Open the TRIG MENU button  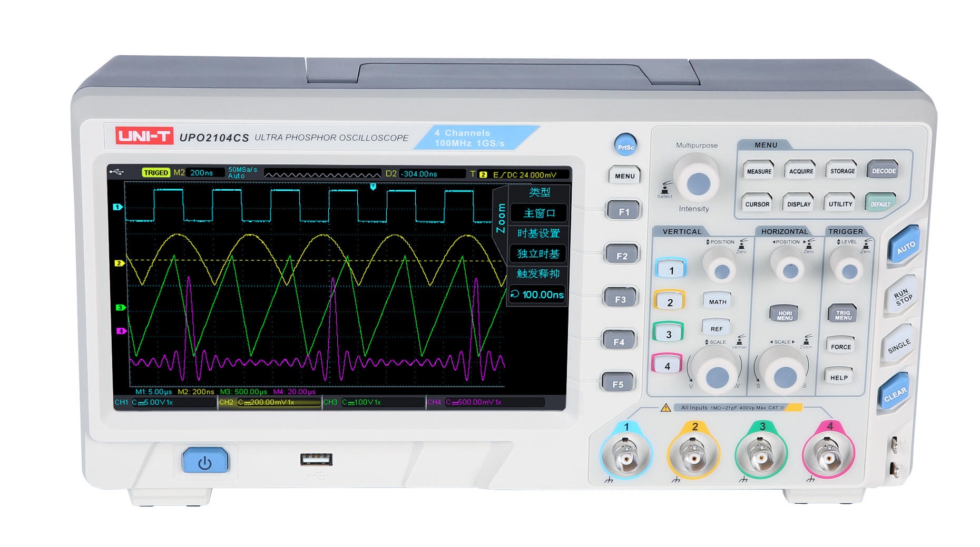842,315
